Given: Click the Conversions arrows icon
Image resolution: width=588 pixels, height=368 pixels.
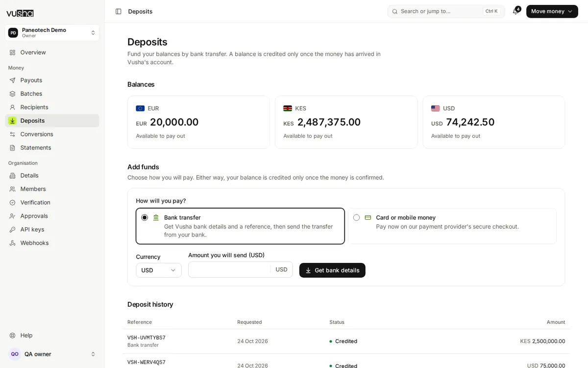Looking at the screenshot, I should (12, 134).
